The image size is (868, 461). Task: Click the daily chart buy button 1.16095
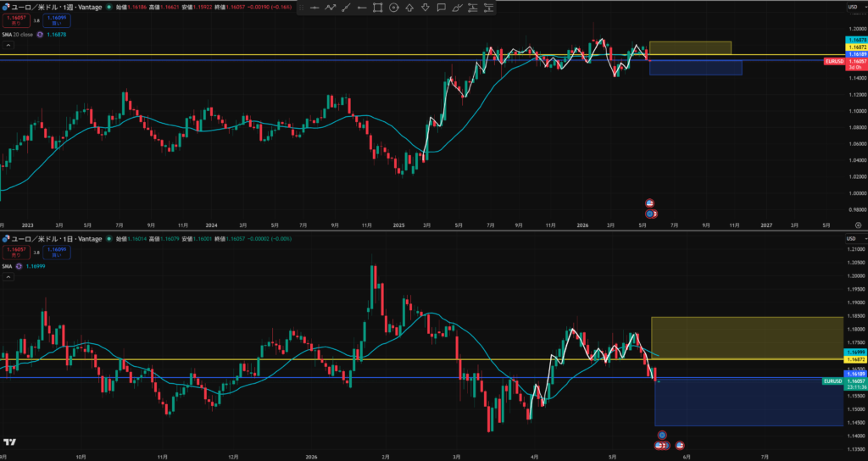tap(57, 253)
